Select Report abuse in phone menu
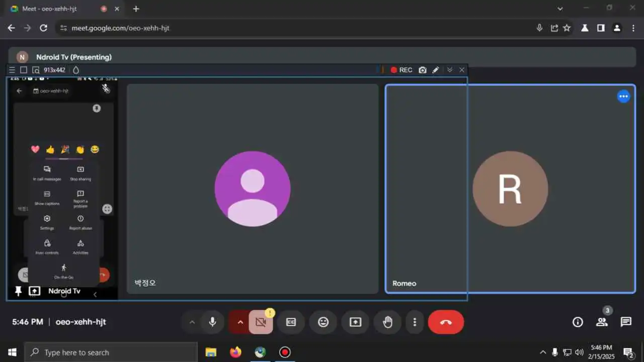 pos(80,223)
